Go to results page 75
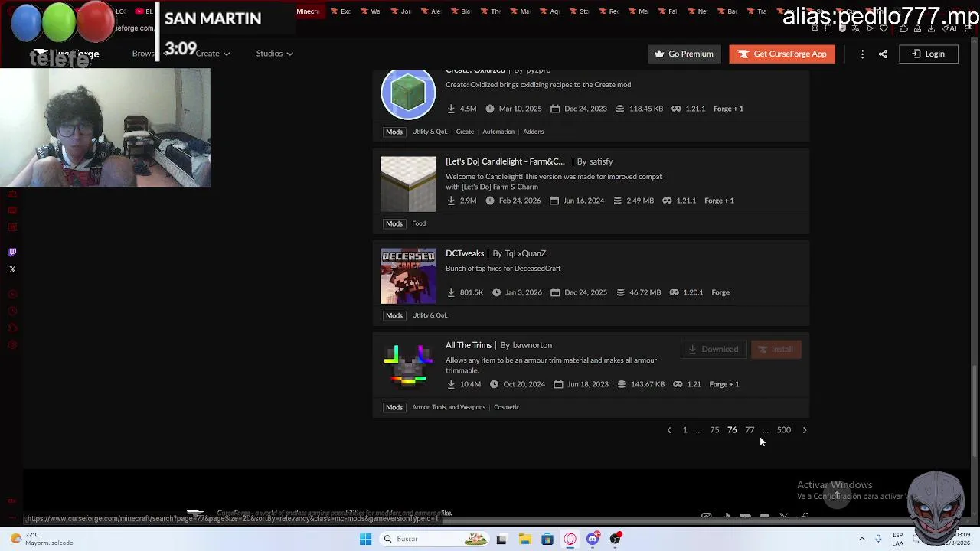 coord(714,430)
